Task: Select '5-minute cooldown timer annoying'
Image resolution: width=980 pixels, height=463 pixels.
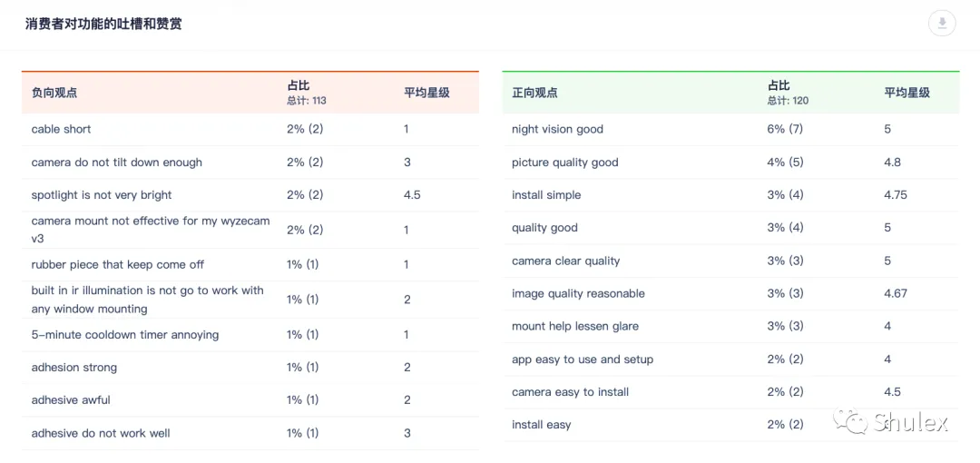Action: tap(125, 335)
